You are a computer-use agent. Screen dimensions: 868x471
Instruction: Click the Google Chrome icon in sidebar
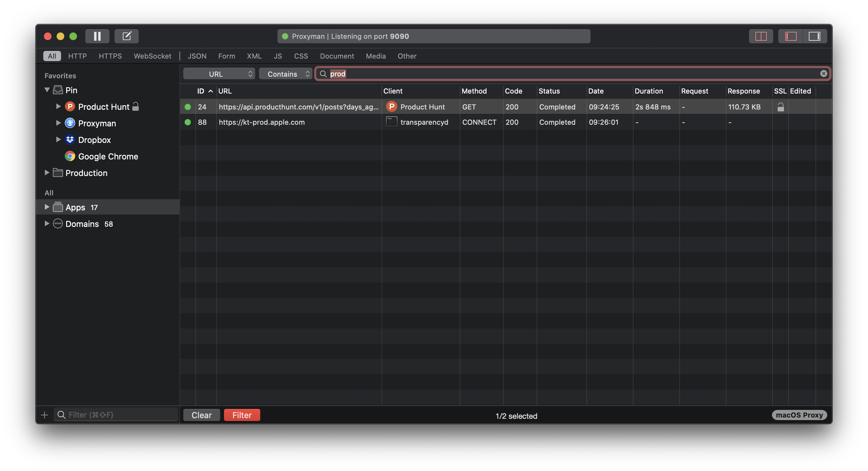coord(70,156)
